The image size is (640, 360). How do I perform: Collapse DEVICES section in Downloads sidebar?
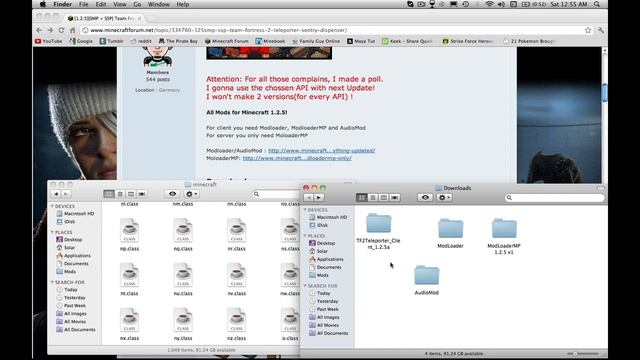(x=305, y=210)
